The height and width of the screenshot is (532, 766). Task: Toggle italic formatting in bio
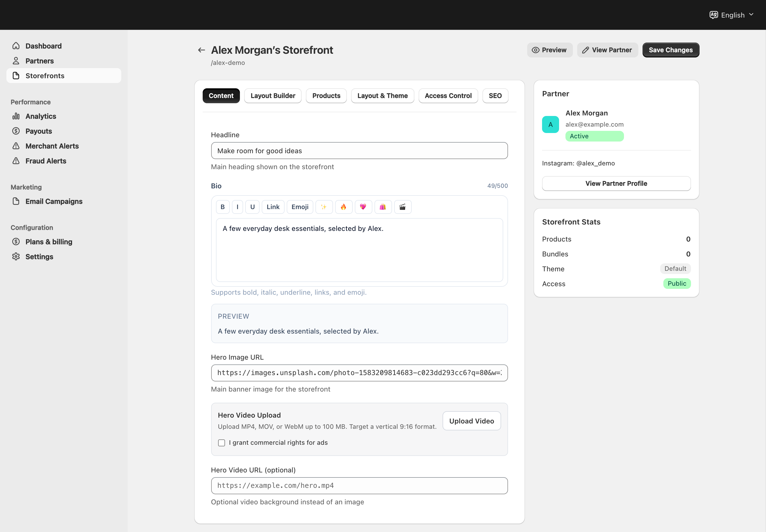tap(237, 207)
